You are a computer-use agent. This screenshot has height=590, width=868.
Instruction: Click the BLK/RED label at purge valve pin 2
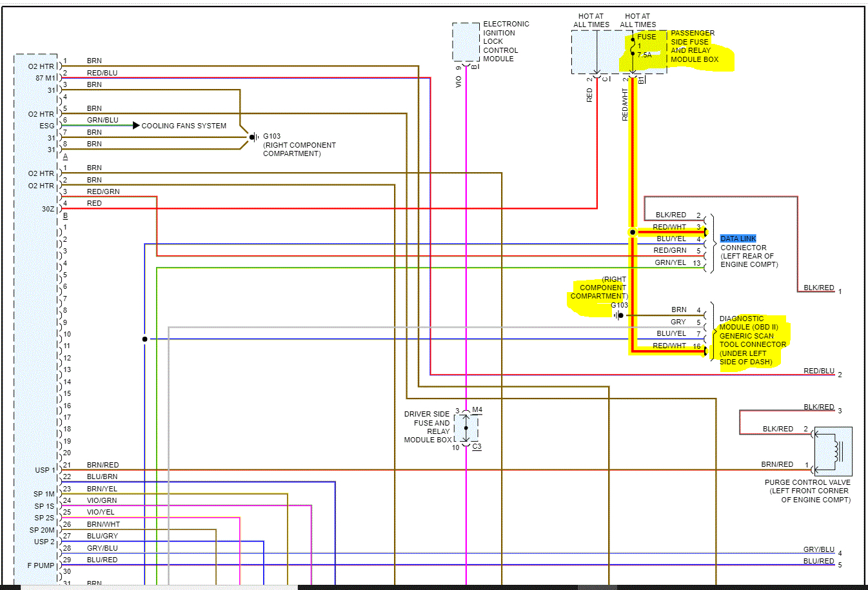778,429
